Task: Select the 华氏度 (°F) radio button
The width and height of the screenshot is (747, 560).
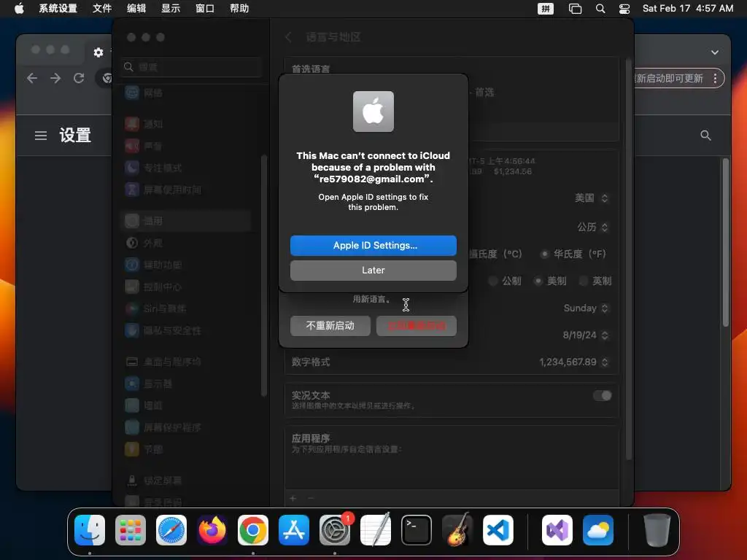Action: pos(543,254)
